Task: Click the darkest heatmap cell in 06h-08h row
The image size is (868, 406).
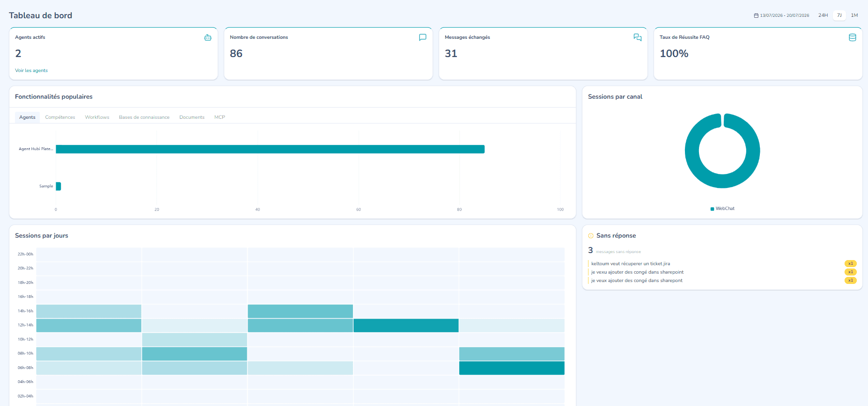Action: (x=512, y=368)
